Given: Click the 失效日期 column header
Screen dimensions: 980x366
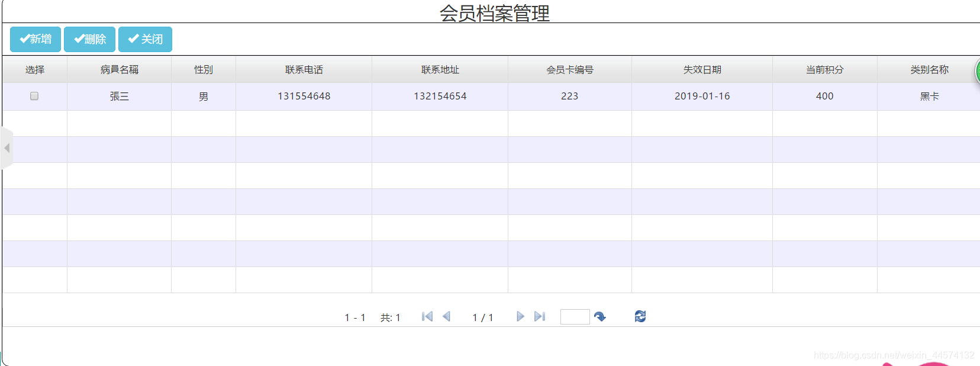Looking at the screenshot, I should point(702,70).
